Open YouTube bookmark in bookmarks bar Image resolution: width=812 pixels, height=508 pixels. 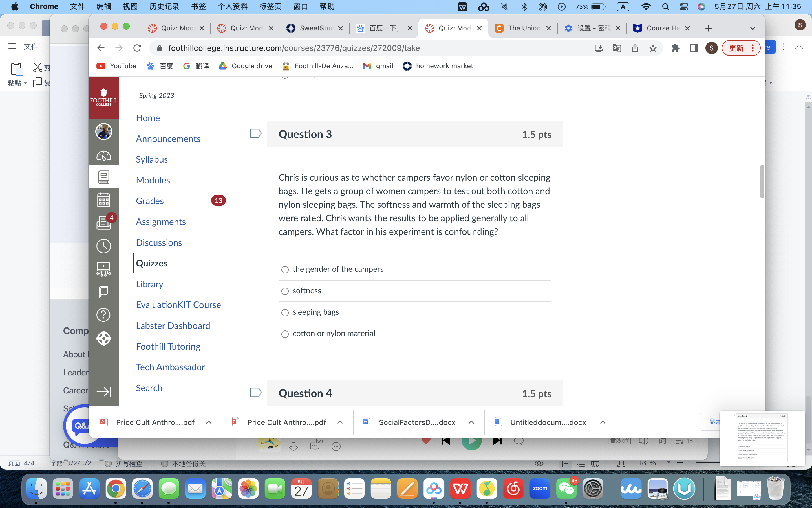[x=117, y=66]
